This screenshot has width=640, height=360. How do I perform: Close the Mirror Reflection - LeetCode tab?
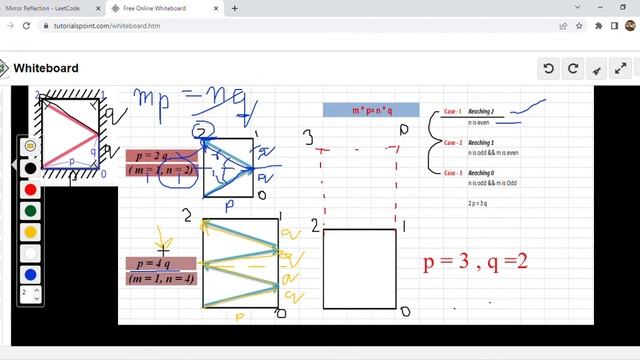pyautogui.click(x=98, y=8)
